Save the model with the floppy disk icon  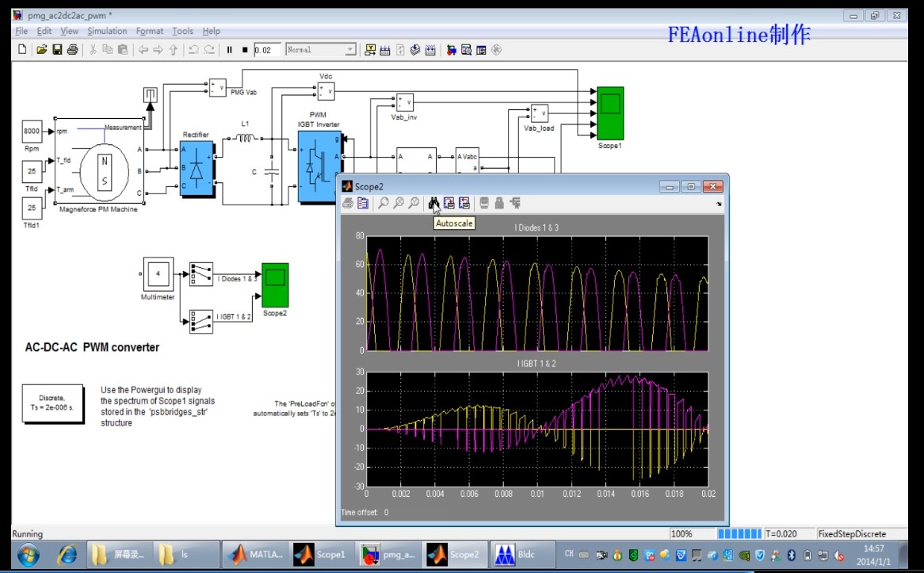pos(57,50)
